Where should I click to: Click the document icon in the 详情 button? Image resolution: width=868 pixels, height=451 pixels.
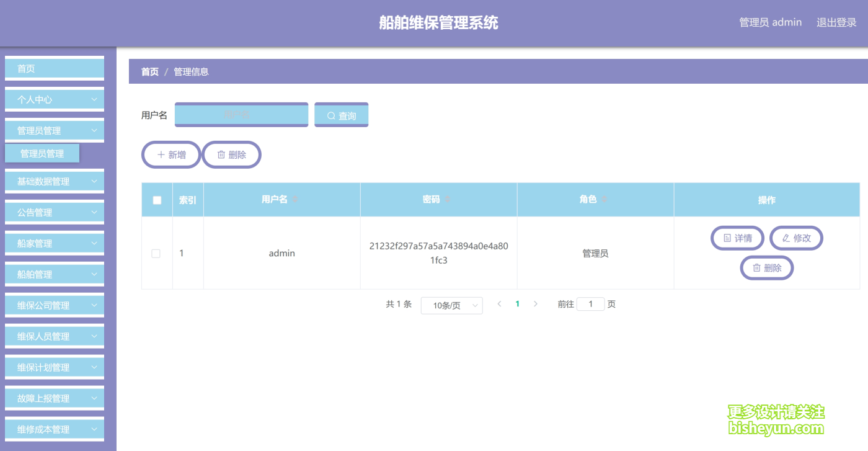point(727,238)
